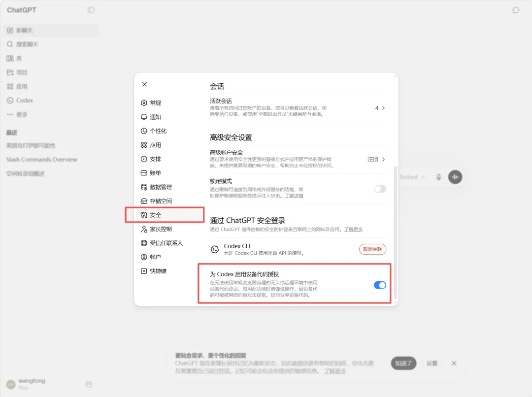Screen dimensions: 532x397
Task: Click 知道了 button in the memory banner
Action: click(x=403, y=363)
